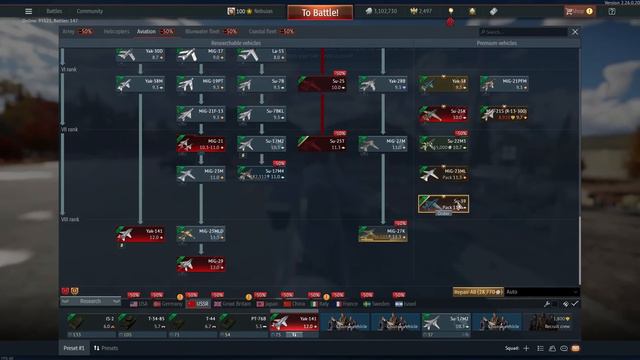The image size is (640, 360).
Task: Select the Su-7B aircraft
Action: (x=262, y=84)
